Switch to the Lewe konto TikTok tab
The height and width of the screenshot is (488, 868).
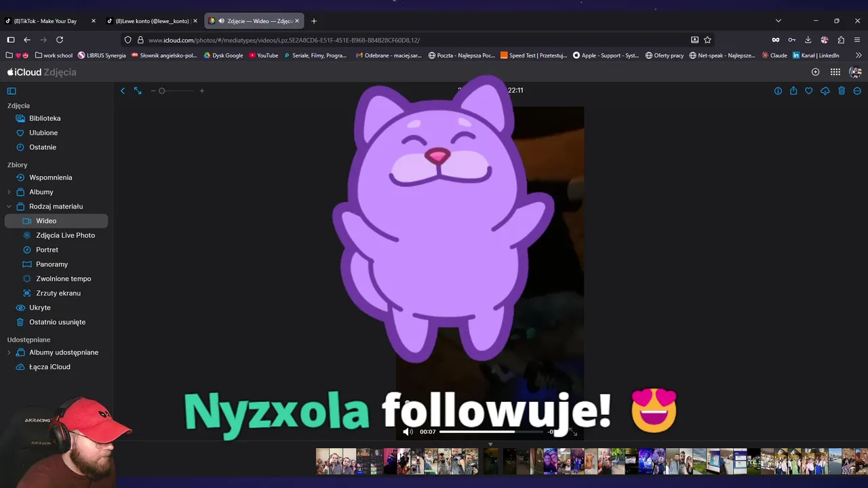pyautogui.click(x=152, y=21)
